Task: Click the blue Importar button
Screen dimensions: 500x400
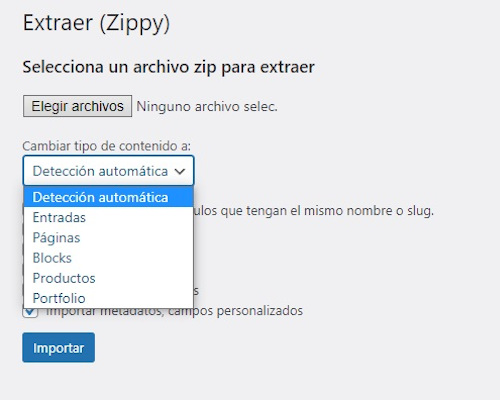Action: (x=59, y=347)
